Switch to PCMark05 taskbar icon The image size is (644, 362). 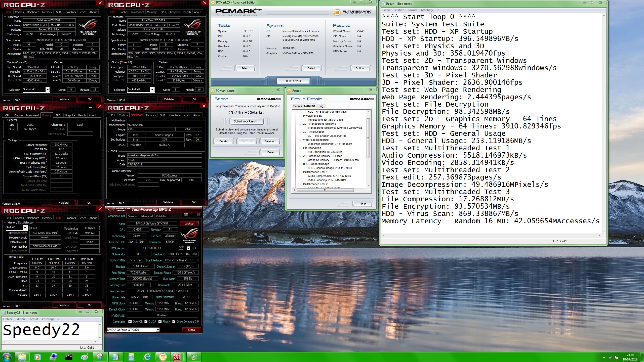coord(163,357)
